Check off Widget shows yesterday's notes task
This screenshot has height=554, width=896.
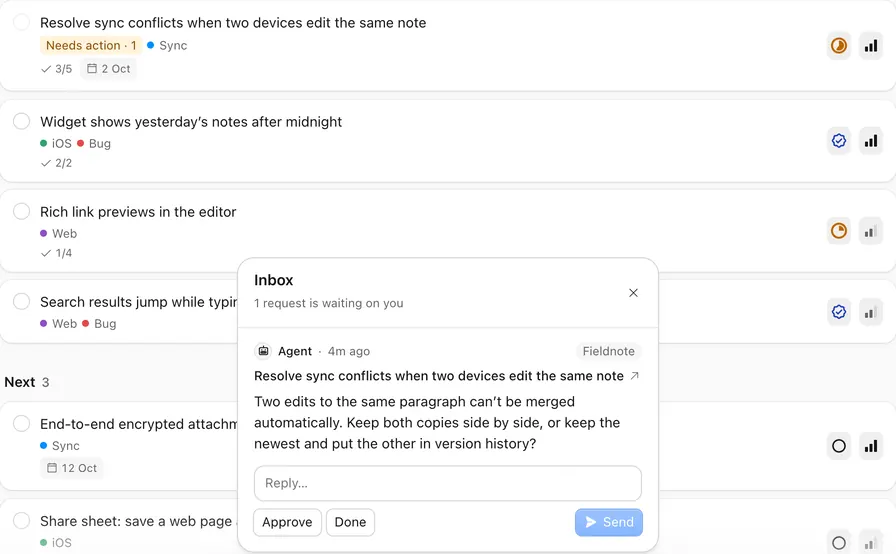pyautogui.click(x=22, y=121)
